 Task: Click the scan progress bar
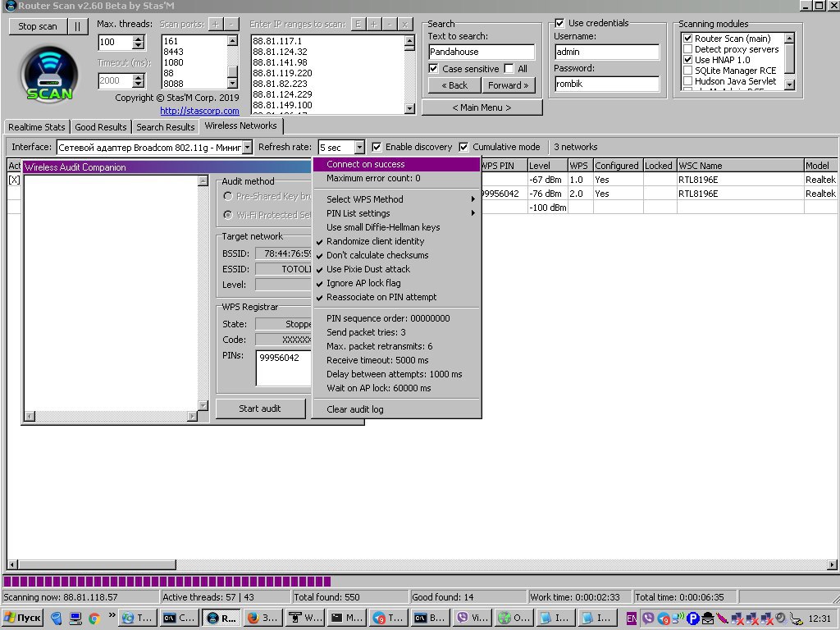point(420,582)
